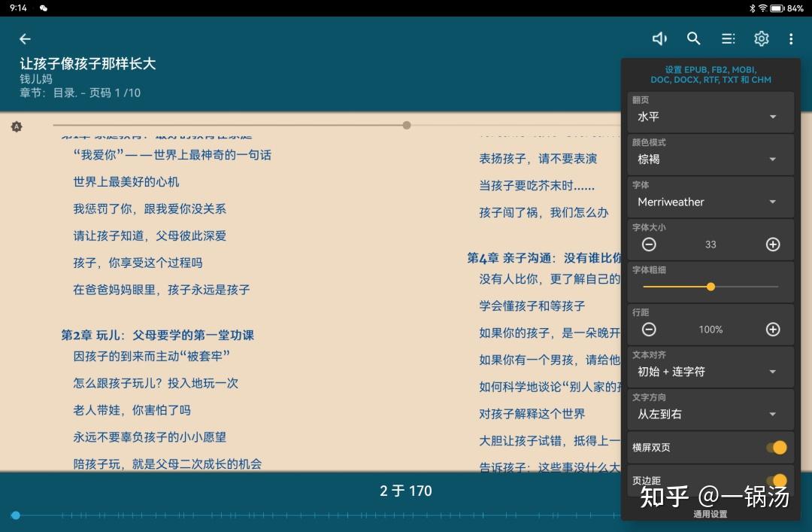Increase 字体大小 with the plus icon

(x=772, y=244)
